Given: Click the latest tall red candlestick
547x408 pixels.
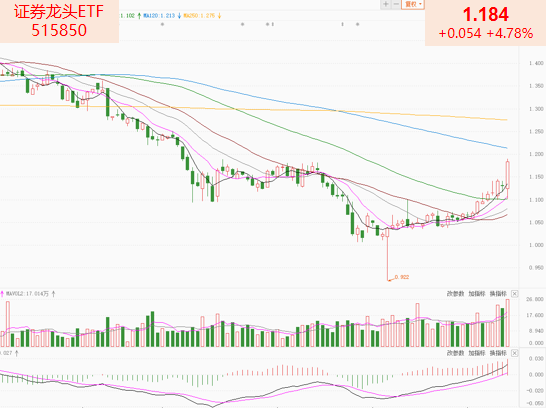Looking at the screenshot, I should click(x=508, y=175).
